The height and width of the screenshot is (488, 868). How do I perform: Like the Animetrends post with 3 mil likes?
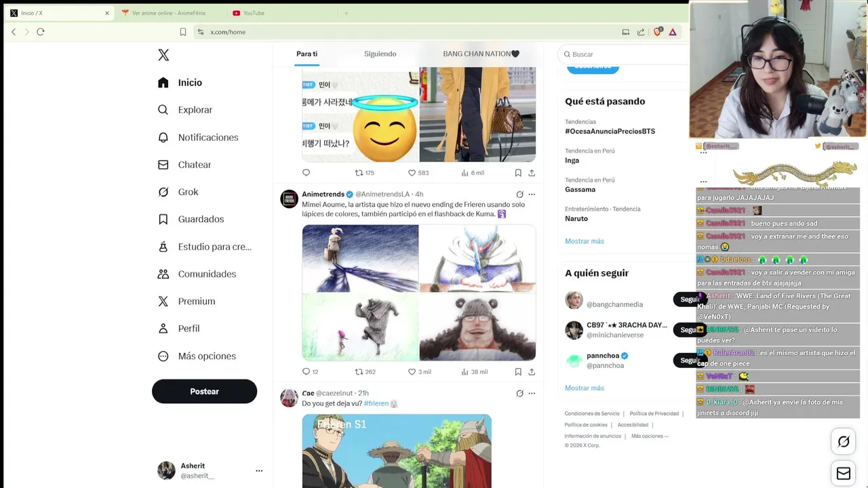(x=412, y=371)
